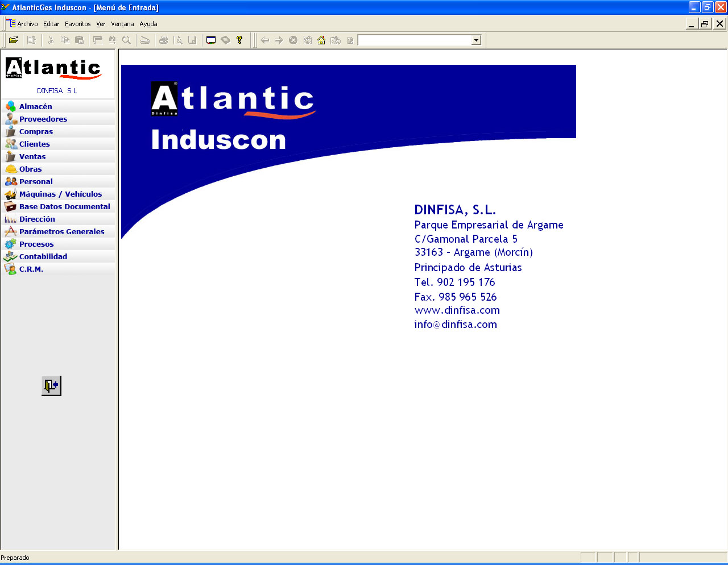Screen dimensions: 728x565
Task: Click the stop navigation icon
Action: click(x=293, y=40)
